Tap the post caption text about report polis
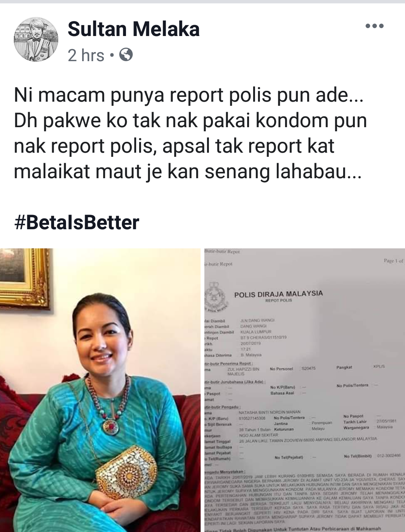Image resolution: width=405 pixels, height=532 pixels. tap(190, 133)
